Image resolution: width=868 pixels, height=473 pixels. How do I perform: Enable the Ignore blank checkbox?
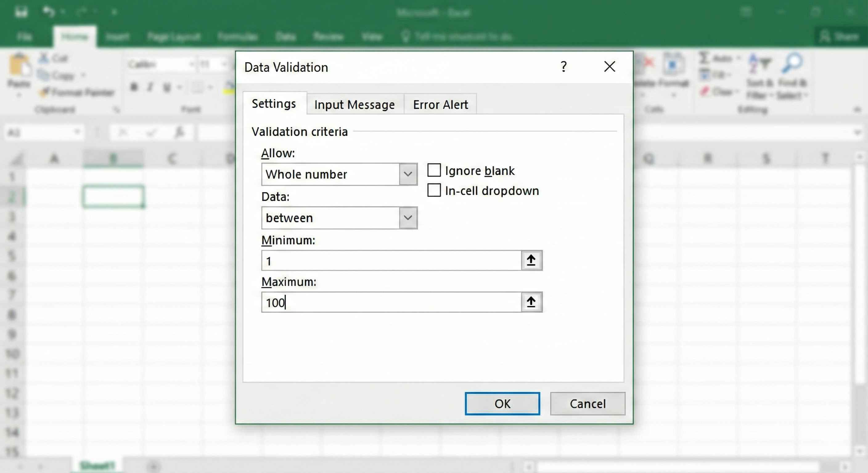click(434, 170)
